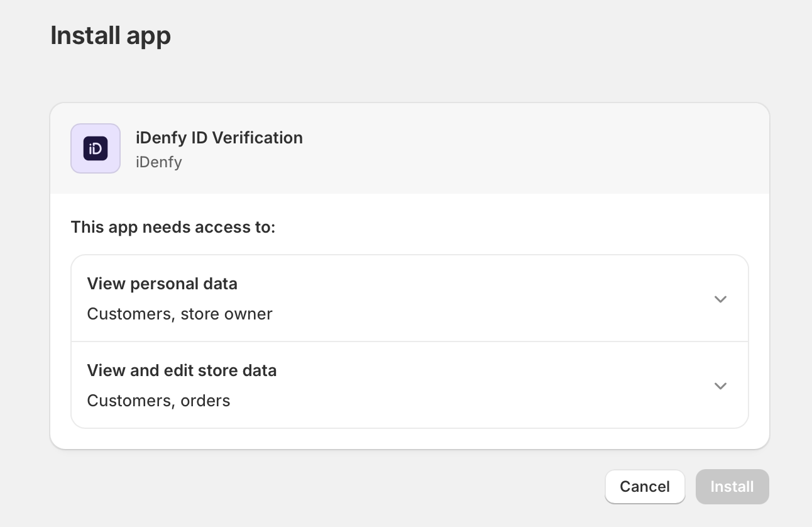Viewport: 812px width, 527px height.
Task: Click the View personal data permission card
Action: click(410, 298)
